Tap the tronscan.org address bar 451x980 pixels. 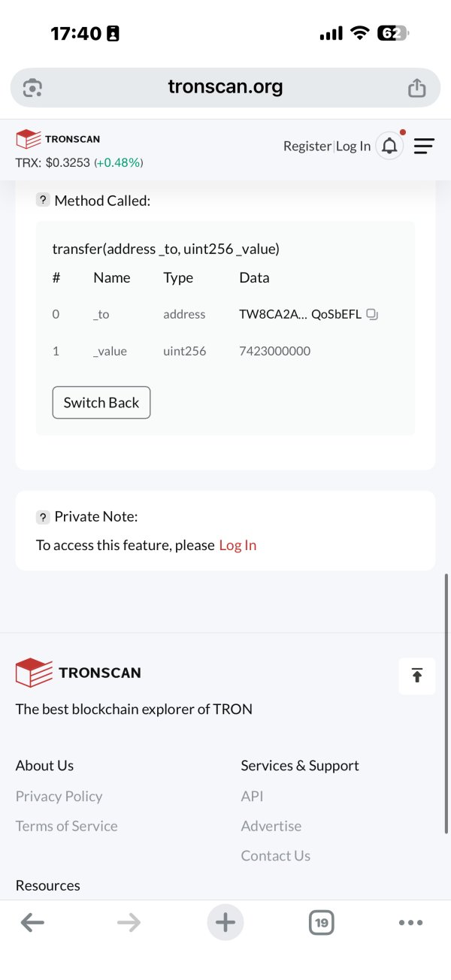(225, 88)
